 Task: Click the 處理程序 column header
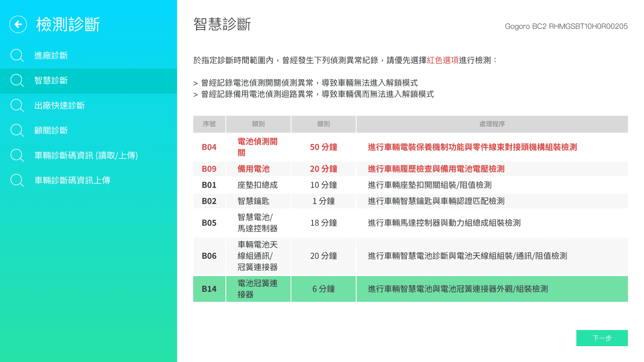492,124
